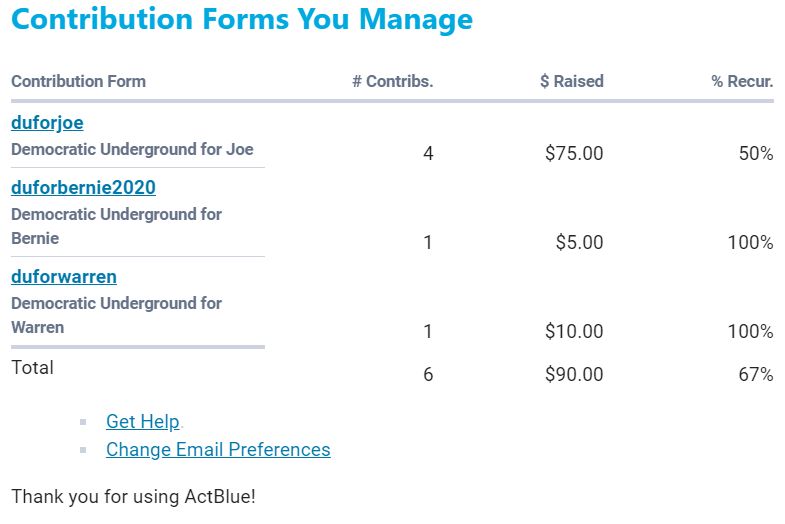This screenshot has height=524, width=785.
Task: Click the % Recur. column header
Action: pyautogui.click(x=742, y=82)
